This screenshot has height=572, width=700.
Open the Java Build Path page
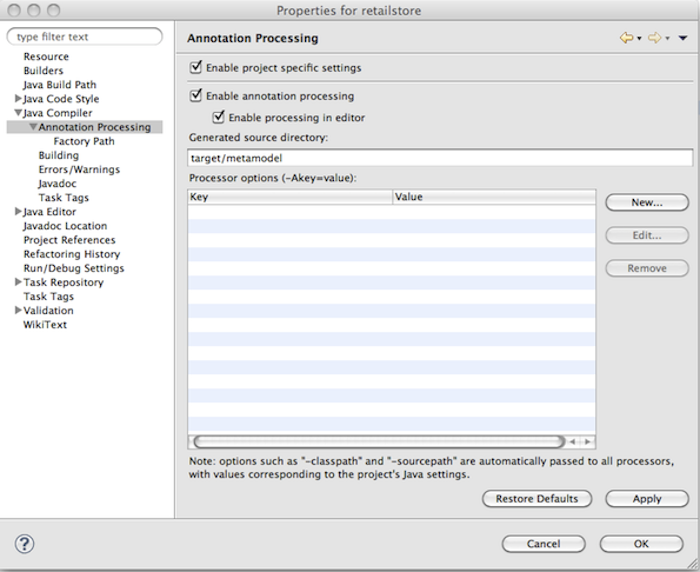(60, 85)
